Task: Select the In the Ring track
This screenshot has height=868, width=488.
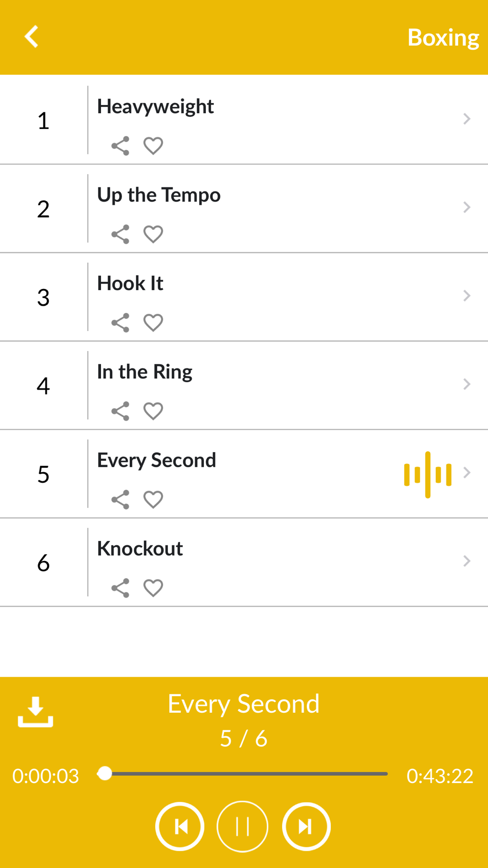Action: (244, 386)
